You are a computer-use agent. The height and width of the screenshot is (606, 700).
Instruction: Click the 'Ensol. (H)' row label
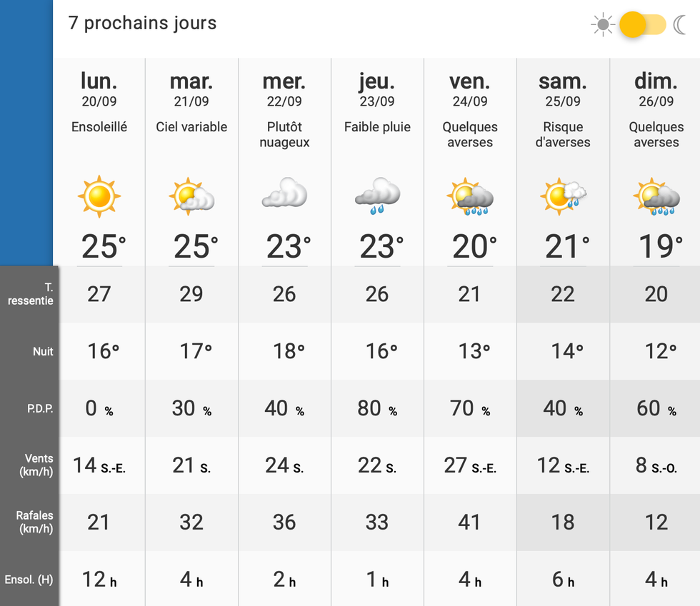tap(29, 580)
